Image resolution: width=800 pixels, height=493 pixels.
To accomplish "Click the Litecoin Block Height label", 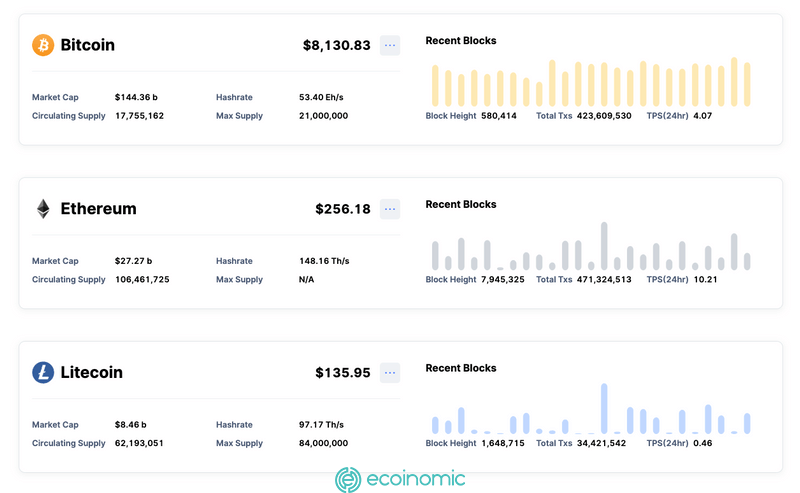I will (451, 443).
